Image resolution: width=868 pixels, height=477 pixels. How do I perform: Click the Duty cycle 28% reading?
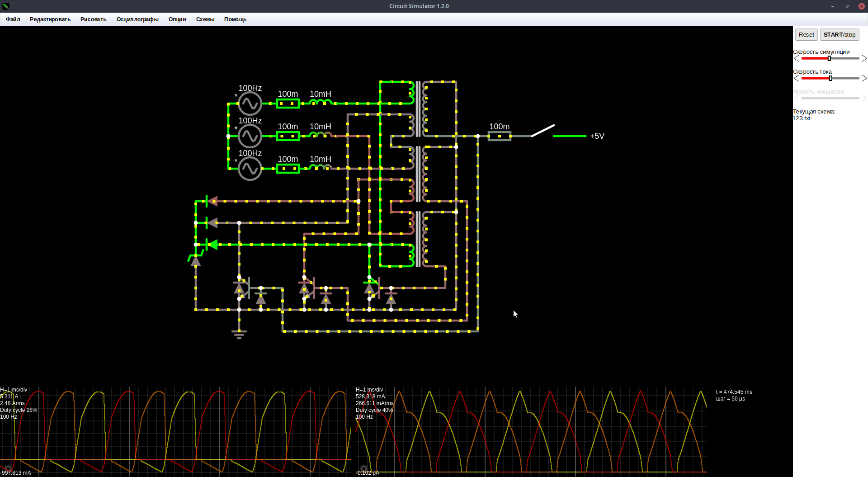[x=19, y=410]
